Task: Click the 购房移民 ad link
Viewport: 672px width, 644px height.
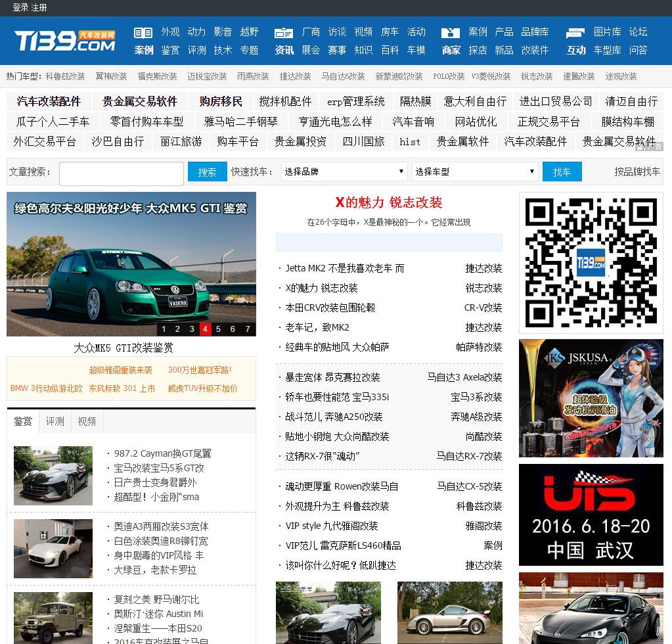Action: point(221,101)
